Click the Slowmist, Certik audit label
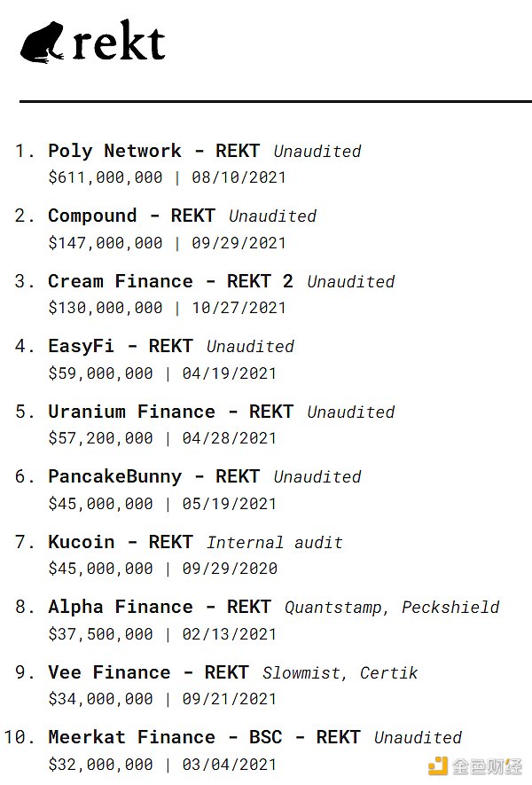 coord(340,673)
